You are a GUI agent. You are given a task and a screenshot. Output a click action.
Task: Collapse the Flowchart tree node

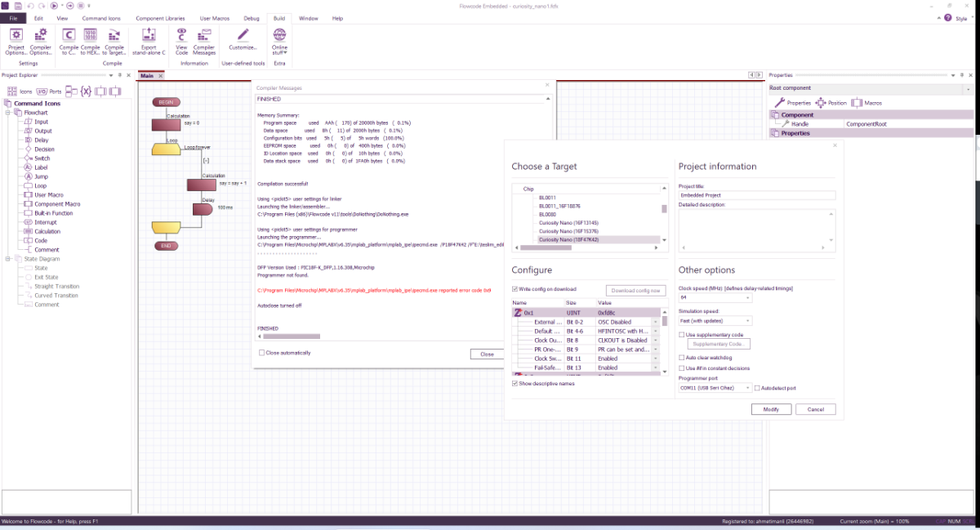(7, 113)
